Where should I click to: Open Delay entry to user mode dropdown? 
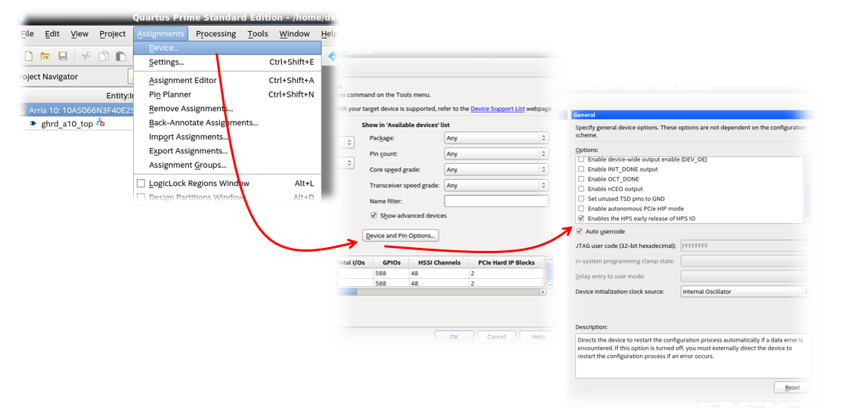pos(745,276)
